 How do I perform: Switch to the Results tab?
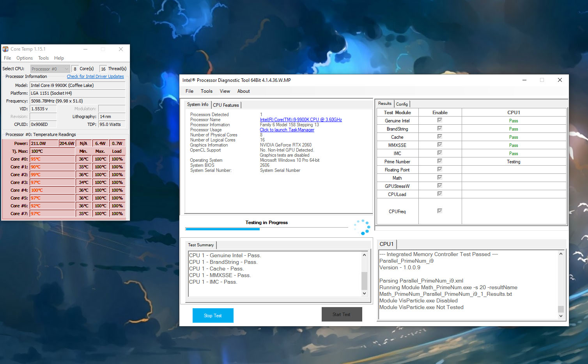coord(385,103)
